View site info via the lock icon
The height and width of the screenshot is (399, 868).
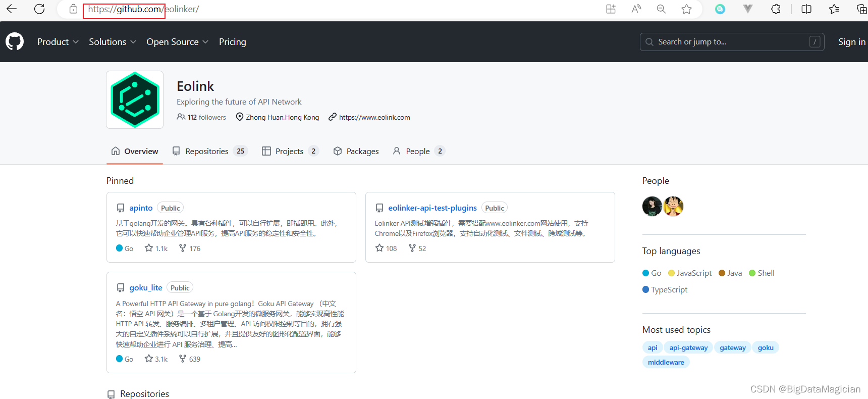(x=73, y=9)
